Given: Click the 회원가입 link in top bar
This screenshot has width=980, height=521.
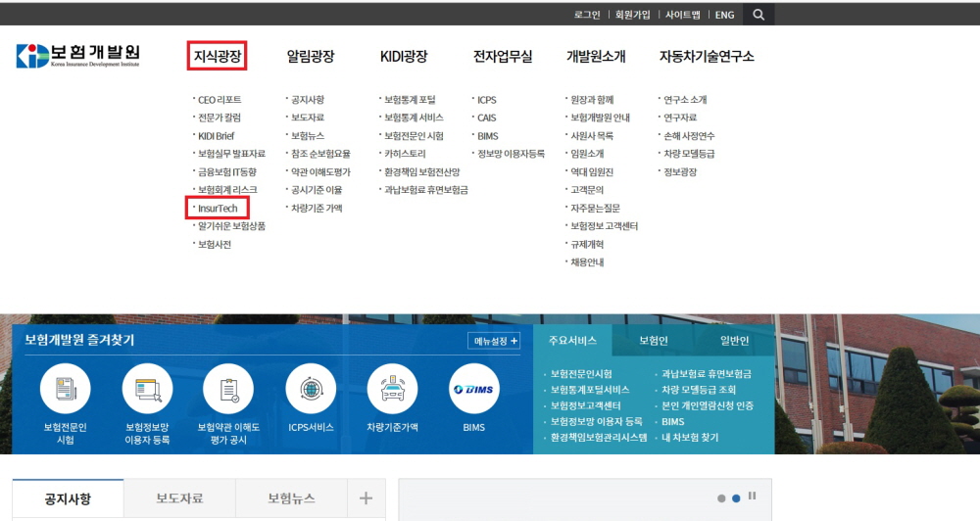Looking at the screenshot, I should point(632,15).
